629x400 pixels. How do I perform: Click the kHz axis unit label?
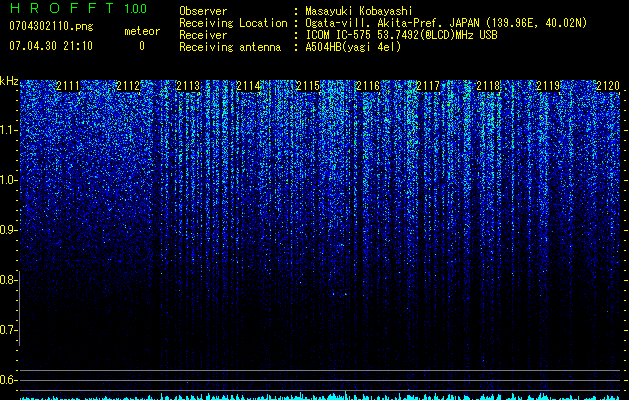9,81
